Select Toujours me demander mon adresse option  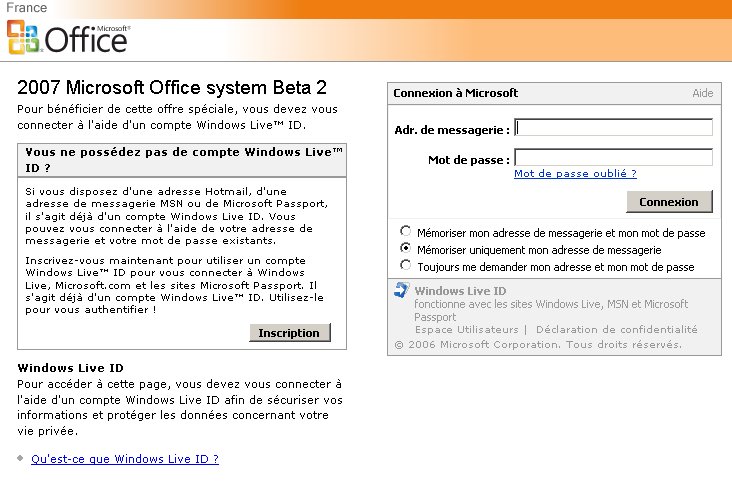pos(405,265)
